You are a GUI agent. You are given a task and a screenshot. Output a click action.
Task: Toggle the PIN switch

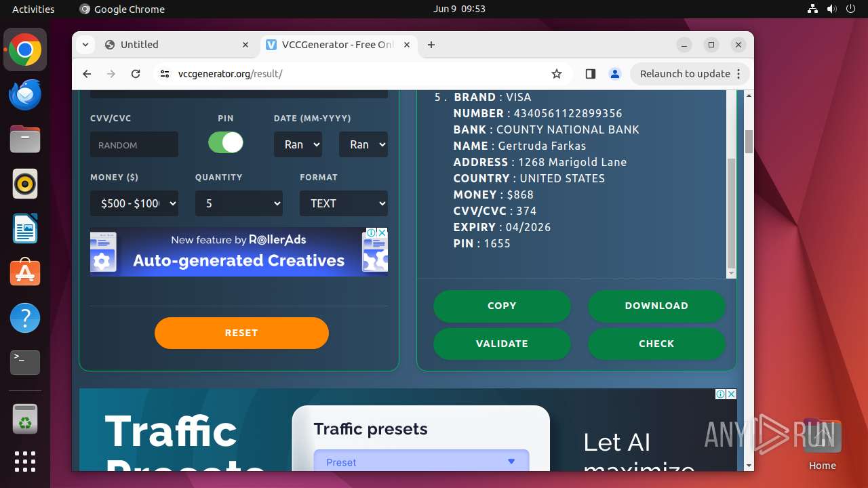tap(225, 143)
